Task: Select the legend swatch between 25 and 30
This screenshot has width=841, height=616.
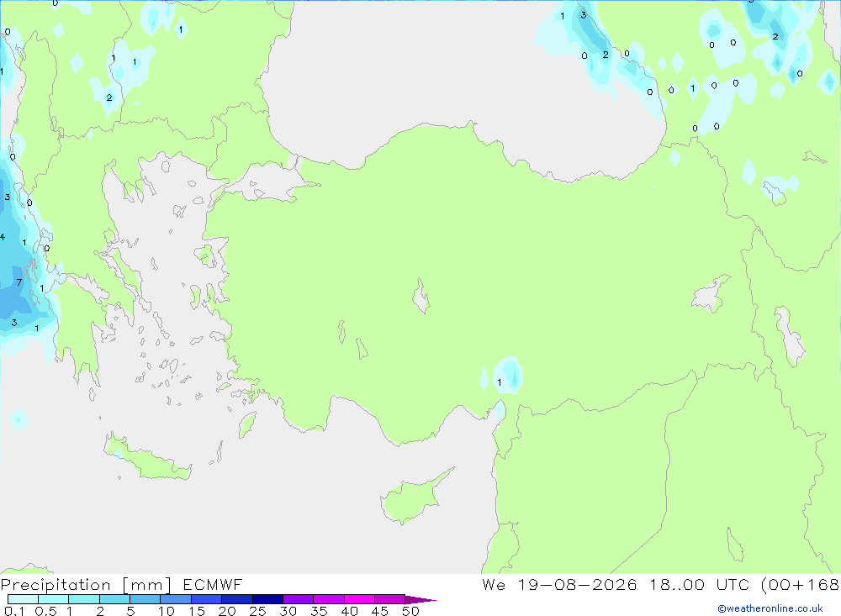Action: [x=267, y=599]
